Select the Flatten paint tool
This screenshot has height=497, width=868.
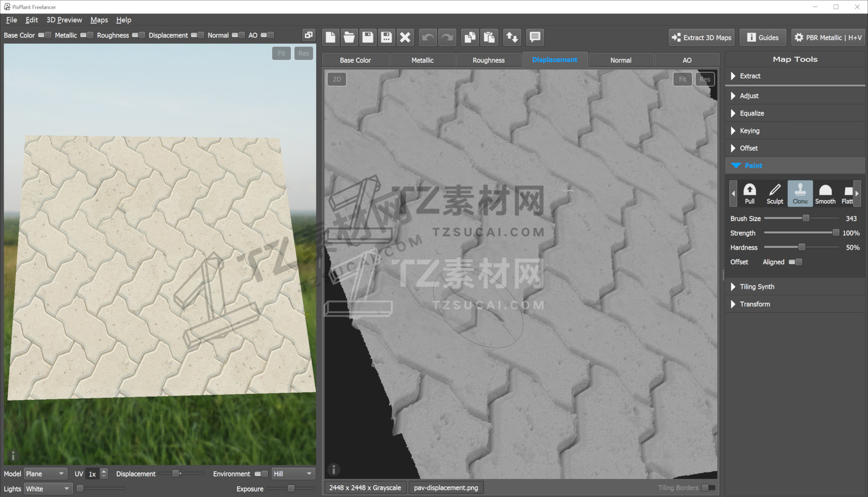pyautogui.click(x=847, y=194)
